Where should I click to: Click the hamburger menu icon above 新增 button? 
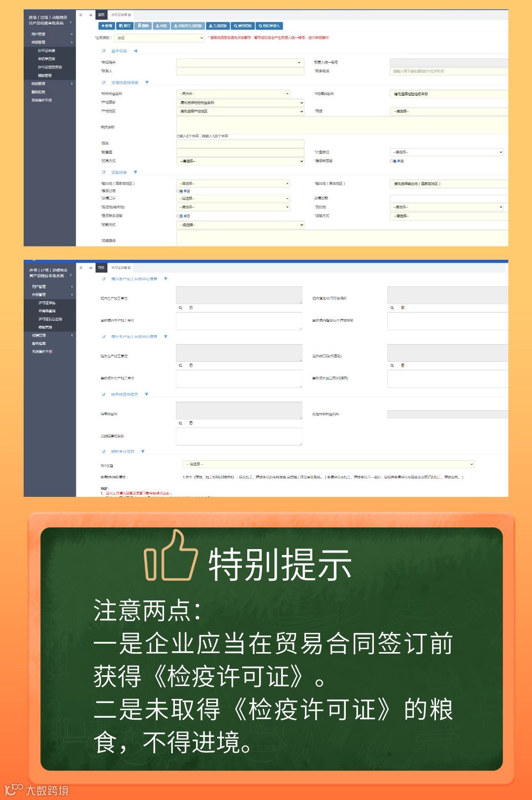[x=81, y=15]
